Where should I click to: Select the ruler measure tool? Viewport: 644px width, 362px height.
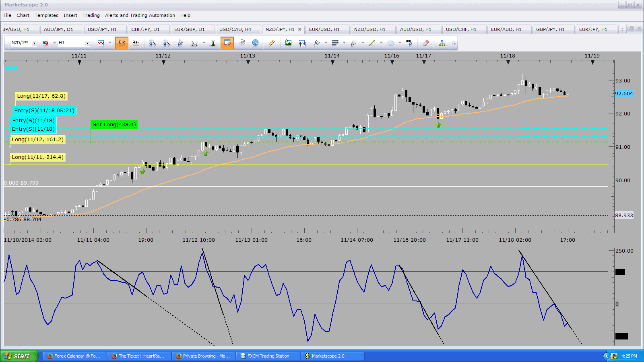(x=272, y=43)
